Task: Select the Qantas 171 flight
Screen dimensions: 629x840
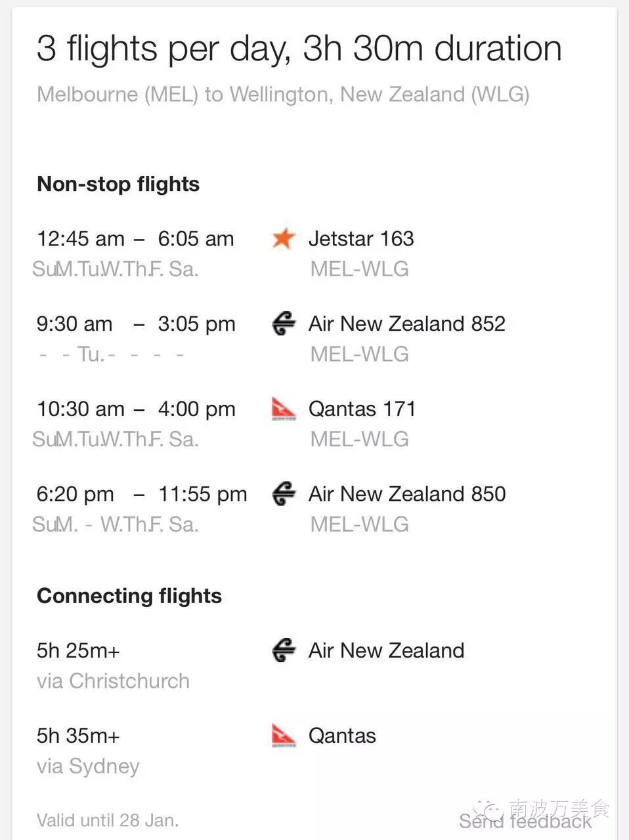Action: (362, 409)
